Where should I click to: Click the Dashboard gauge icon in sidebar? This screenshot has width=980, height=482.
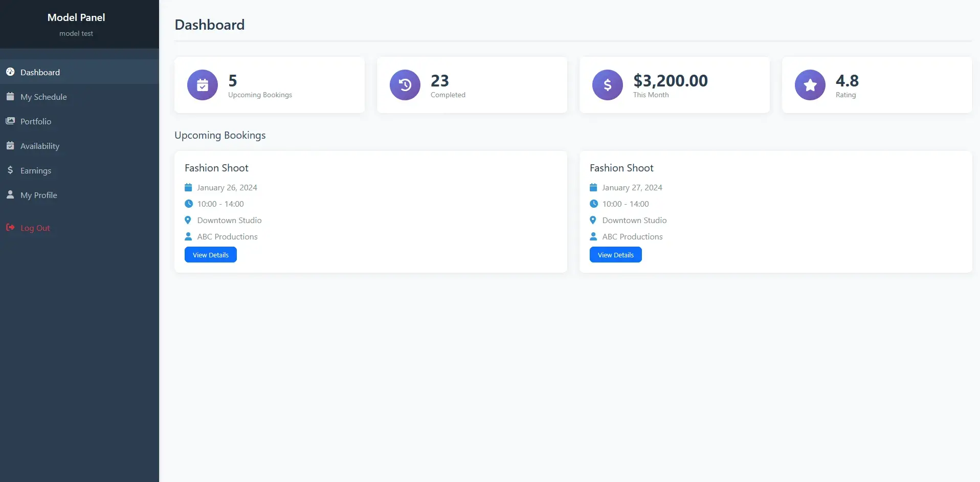coord(10,72)
